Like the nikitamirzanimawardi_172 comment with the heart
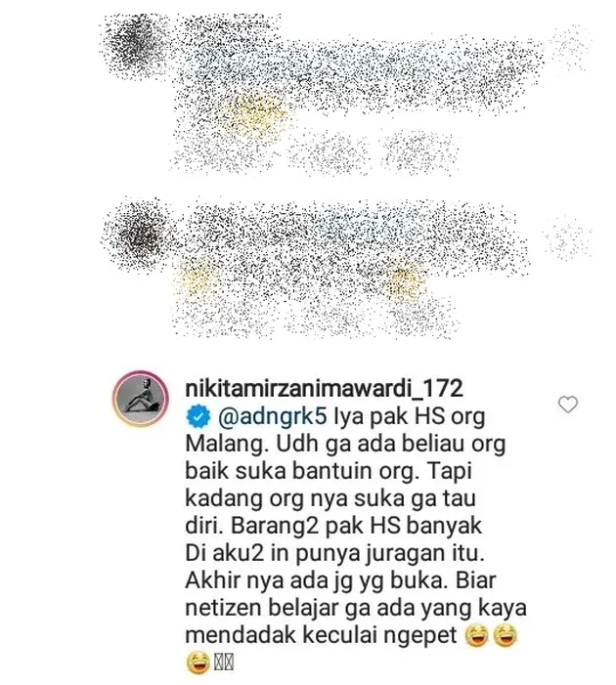Viewport: 616px width, 685px height. [x=568, y=405]
